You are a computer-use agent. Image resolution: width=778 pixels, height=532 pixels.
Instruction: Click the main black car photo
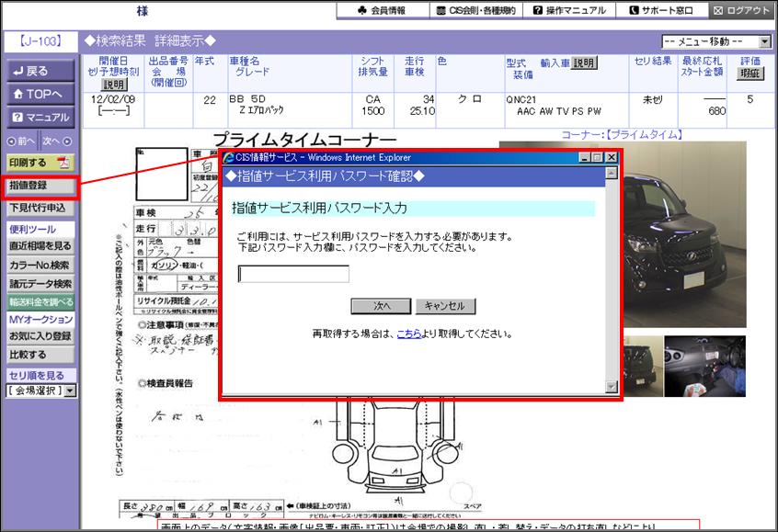click(684, 234)
